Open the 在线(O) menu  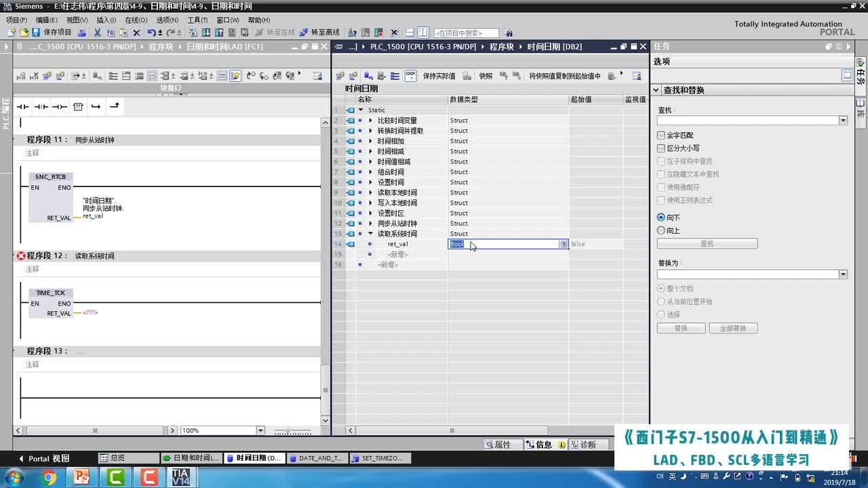(136, 20)
